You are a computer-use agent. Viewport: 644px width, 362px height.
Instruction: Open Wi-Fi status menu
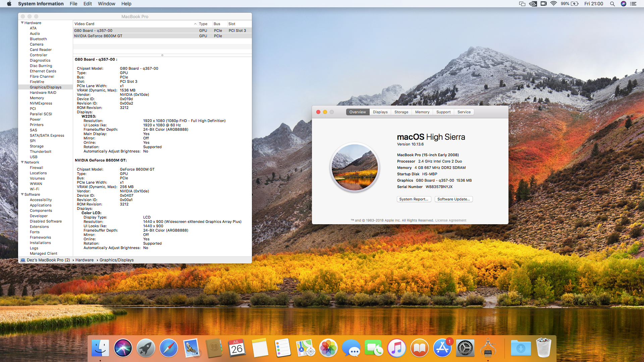[554, 4]
